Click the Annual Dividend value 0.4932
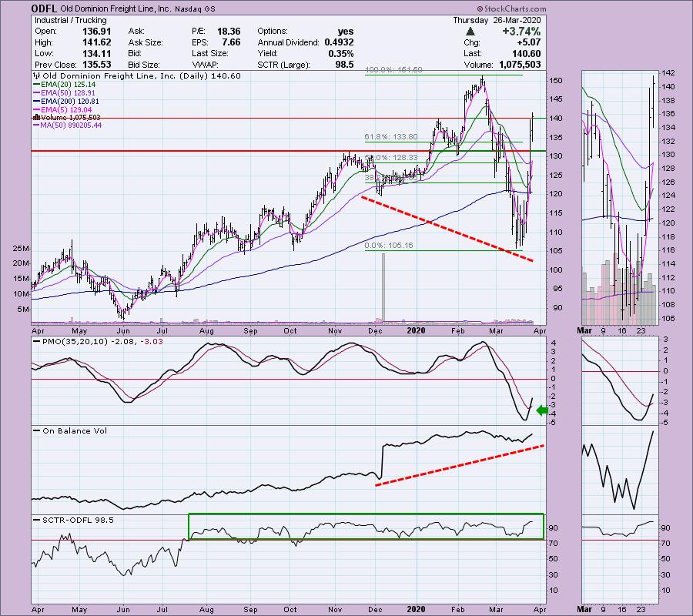Viewport: 693px width, 616px height. [339, 42]
